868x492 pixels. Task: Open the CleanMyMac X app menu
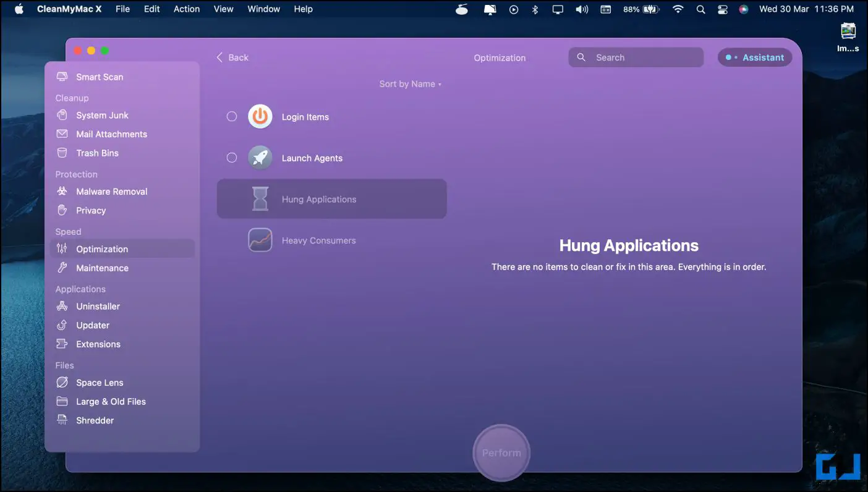pos(69,9)
